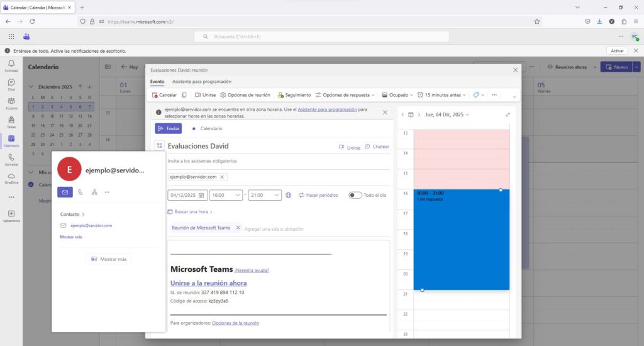Click the phone call icon on contact card
This screenshot has height=346, width=644.
(x=80, y=192)
